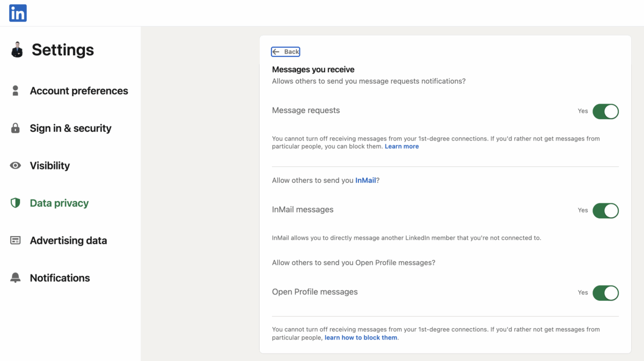Select the person icon next to Account preferences
The width and height of the screenshot is (644, 361).
click(17, 91)
